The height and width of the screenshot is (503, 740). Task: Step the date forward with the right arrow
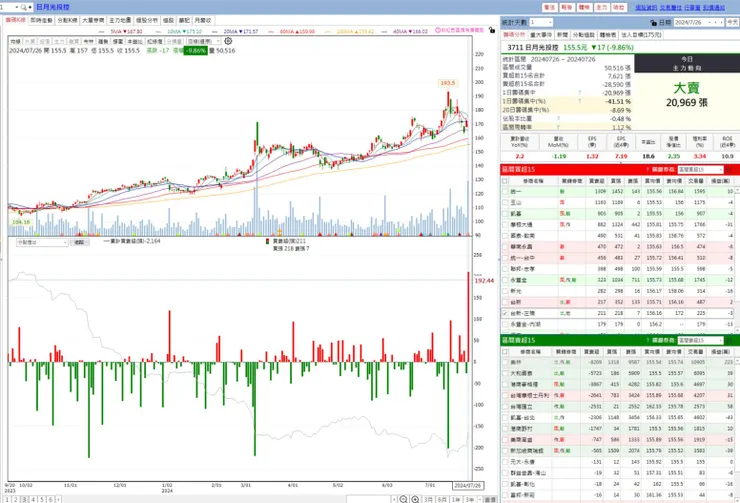[x=721, y=22]
